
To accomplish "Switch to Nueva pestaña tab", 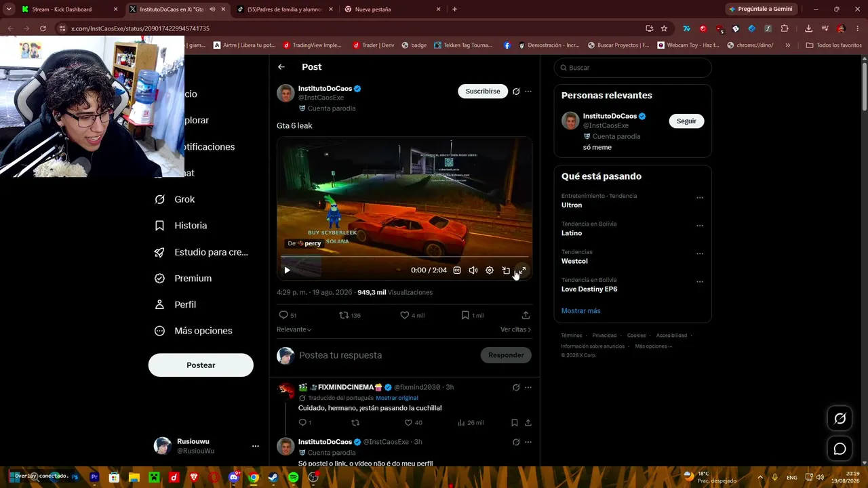I will tap(393, 9).
